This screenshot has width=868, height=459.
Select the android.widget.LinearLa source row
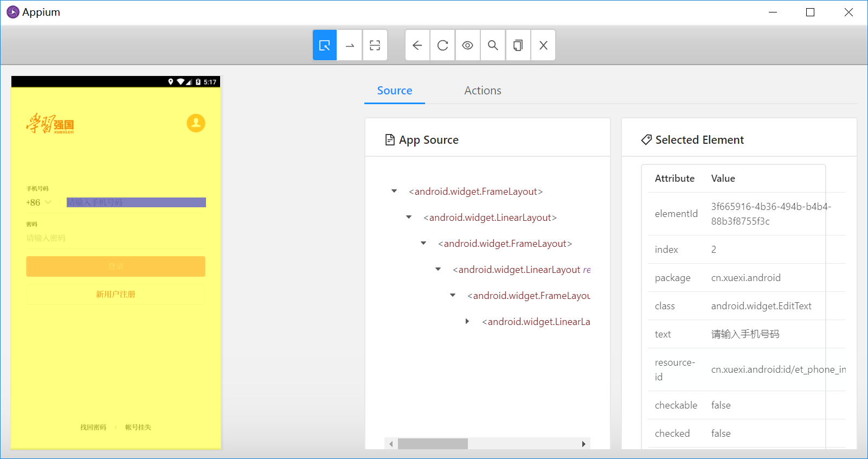point(536,322)
